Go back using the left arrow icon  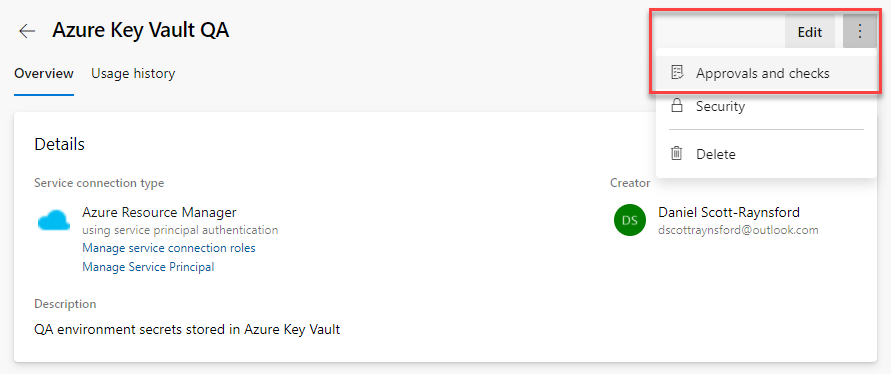pos(27,31)
